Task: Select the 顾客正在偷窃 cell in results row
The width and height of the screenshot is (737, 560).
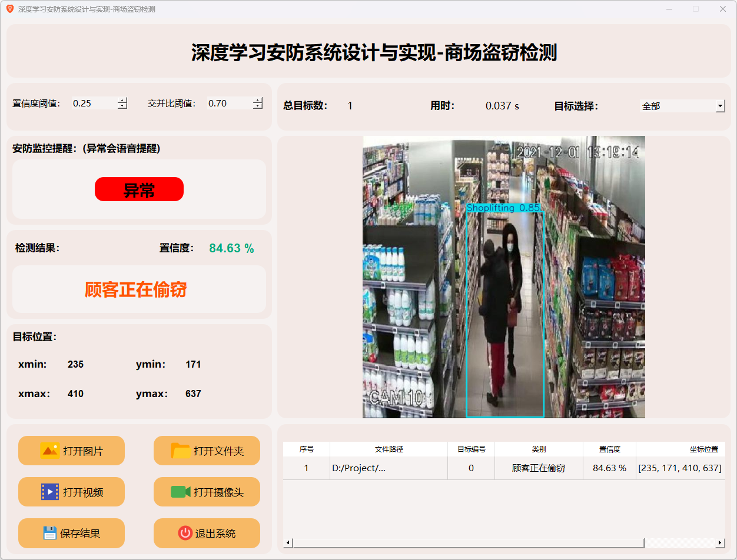Action: [538, 468]
